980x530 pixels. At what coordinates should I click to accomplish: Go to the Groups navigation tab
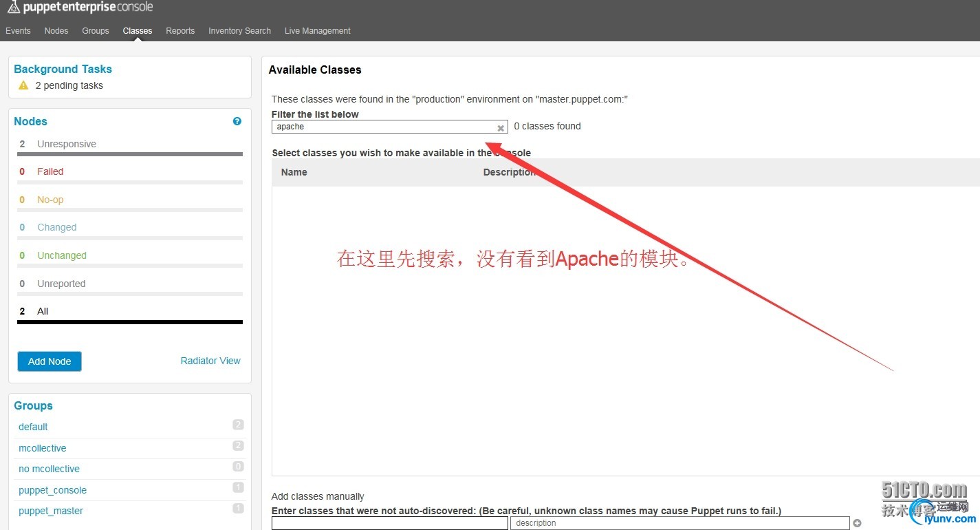(x=96, y=31)
